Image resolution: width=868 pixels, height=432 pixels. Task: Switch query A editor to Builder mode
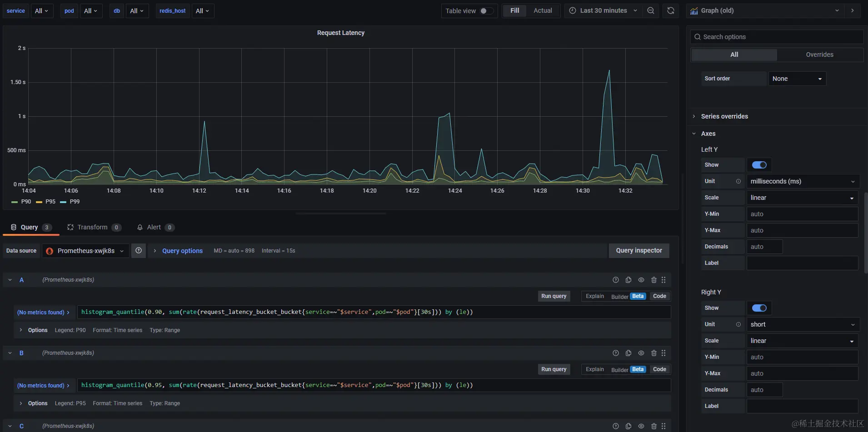628,296
